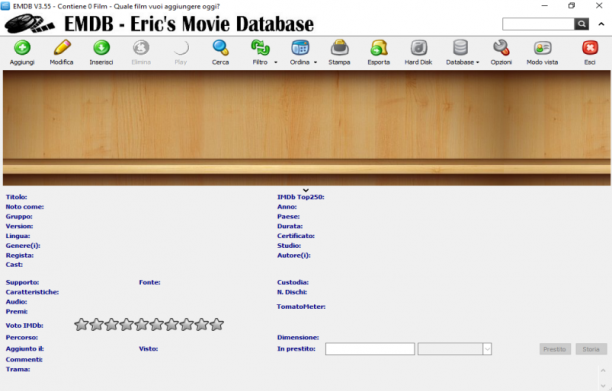Collapse the header with the up chevron
Image resolution: width=612 pixels, height=391 pixels.
(601, 24)
